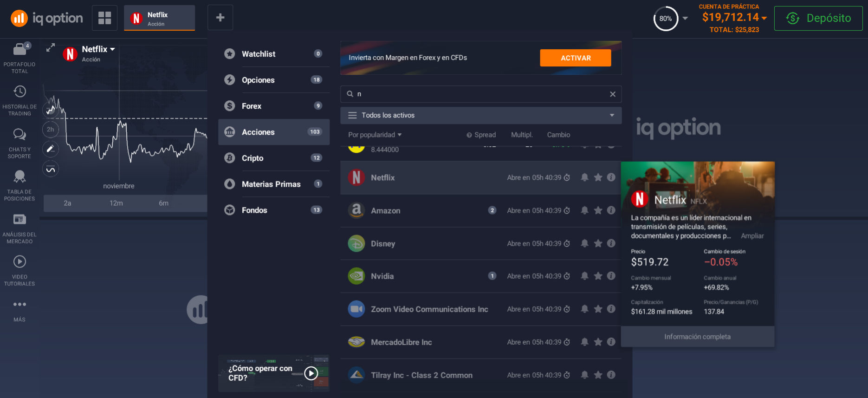Expand the 80% indicator dropdown arrow

pos(685,19)
